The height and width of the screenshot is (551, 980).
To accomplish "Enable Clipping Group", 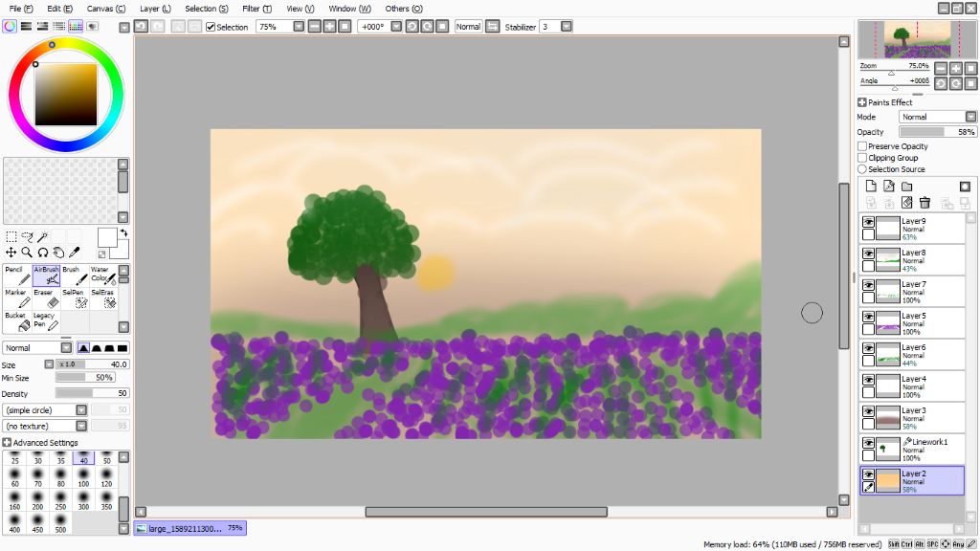I will pyautogui.click(x=862, y=158).
